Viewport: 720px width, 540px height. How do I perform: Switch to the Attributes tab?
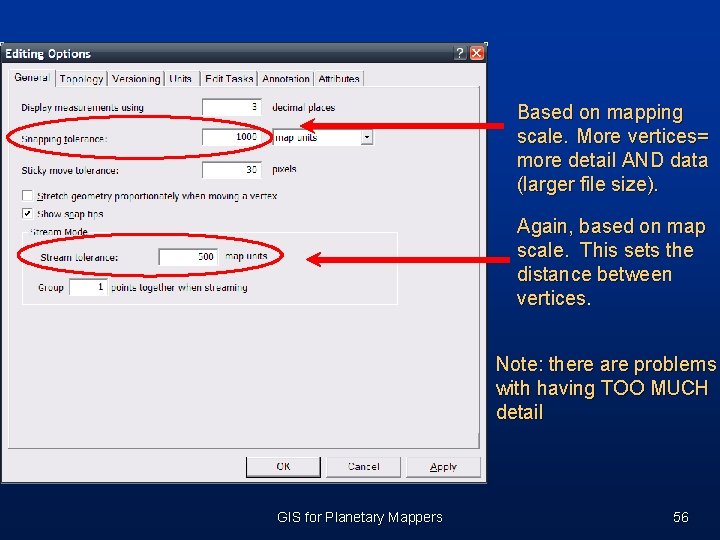click(339, 79)
